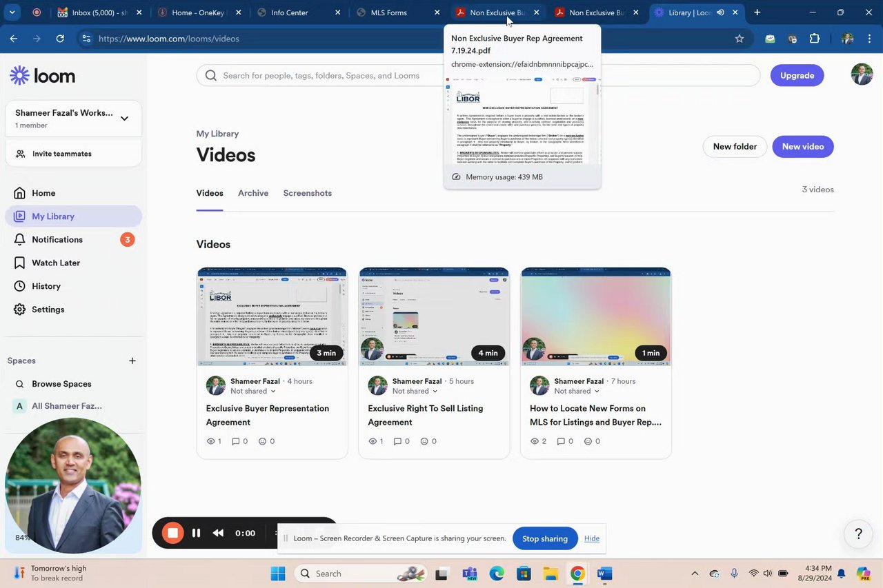Hide the screen sharing notification bar
Image resolution: width=883 pixels, height=588 pixels.
tap(592, 538)
